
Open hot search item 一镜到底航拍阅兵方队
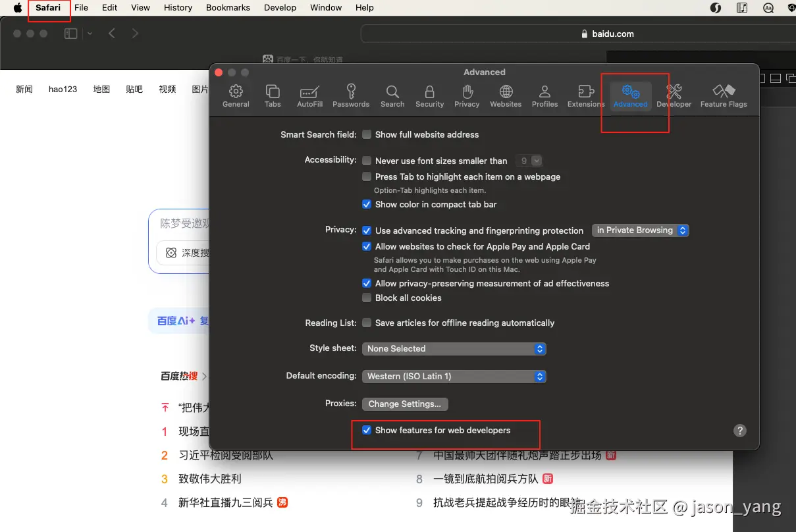click(485, 479)
